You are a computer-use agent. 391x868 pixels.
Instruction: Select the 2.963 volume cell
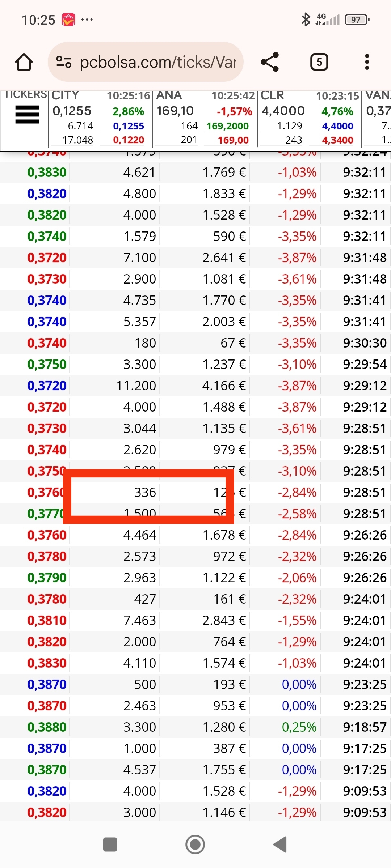point(139,578)
